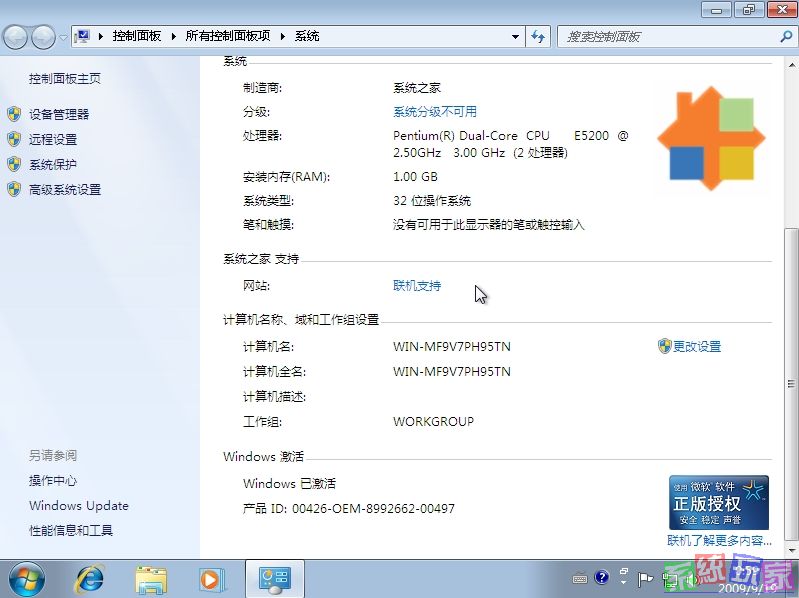Click the scrollbar up arrow
The image size is (799, 598).
(792, 65)
